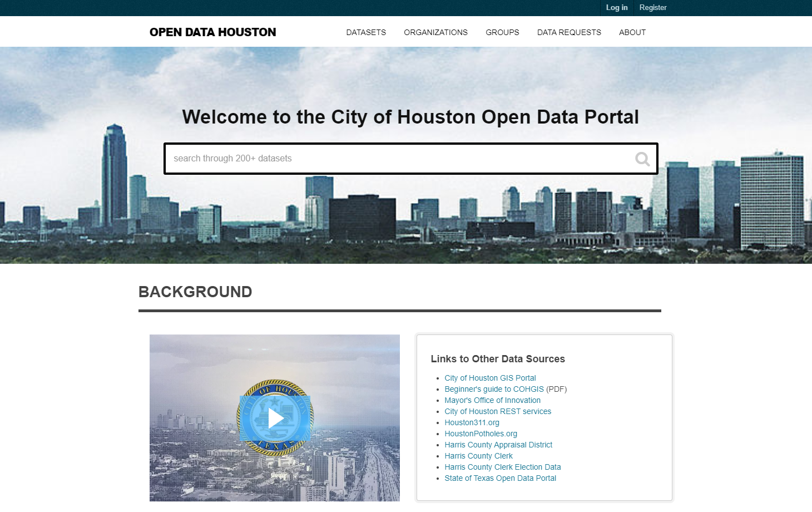Click the Register link

pyautogui.click(x=653, y=8)
